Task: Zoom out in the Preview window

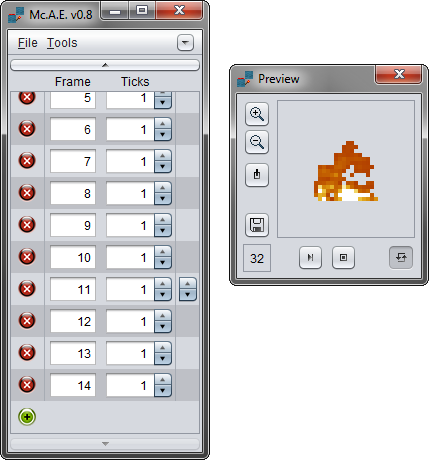Action: pyautogui.click(x=257, y=142)
